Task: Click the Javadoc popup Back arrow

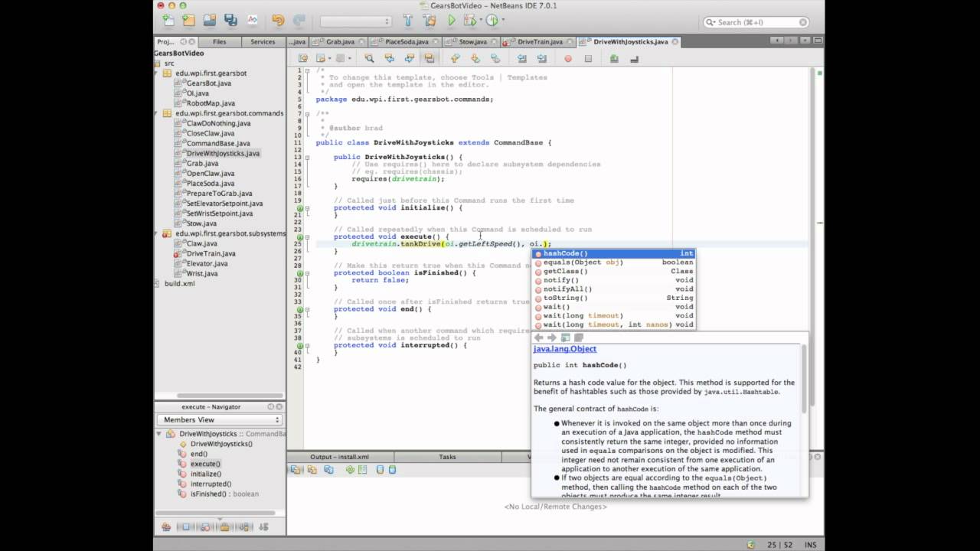Action: coord(538,337)
